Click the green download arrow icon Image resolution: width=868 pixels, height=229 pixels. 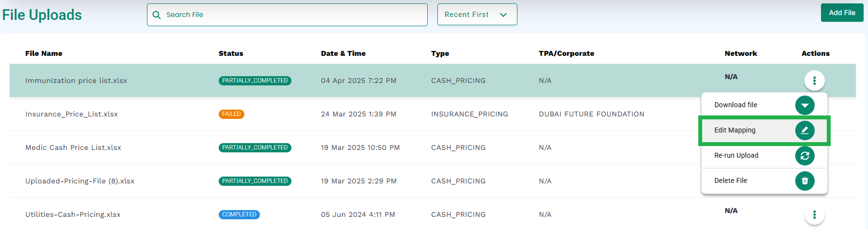coord(804,105)
